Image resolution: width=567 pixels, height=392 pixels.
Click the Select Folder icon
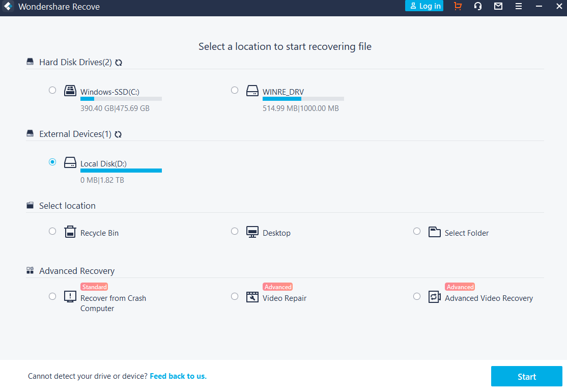tap(435, 232)
